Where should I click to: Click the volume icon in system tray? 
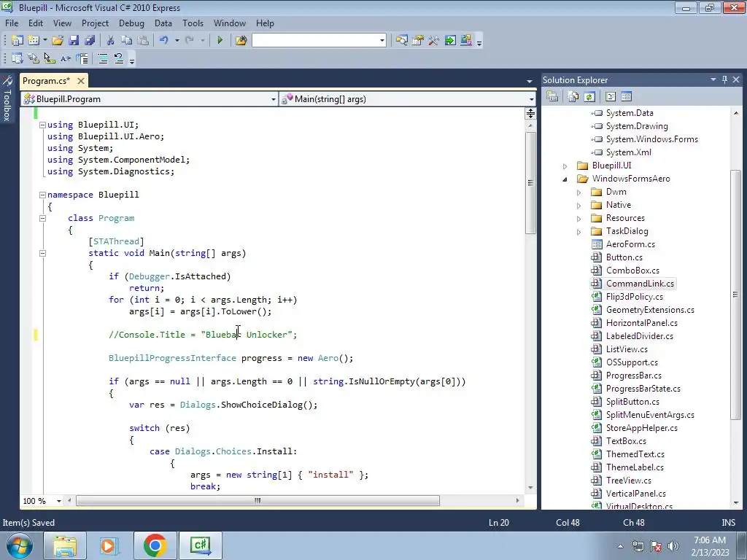coord(673,546)
